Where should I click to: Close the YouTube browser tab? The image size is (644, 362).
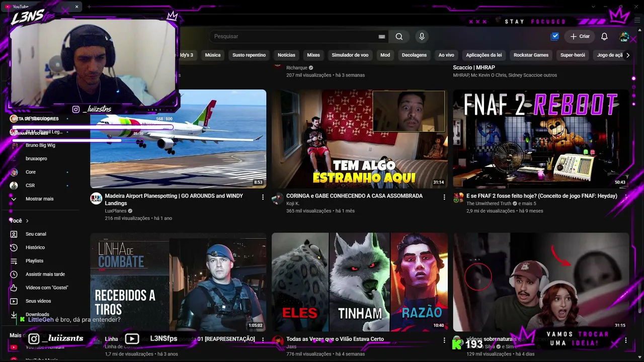(x=77, y=7)
